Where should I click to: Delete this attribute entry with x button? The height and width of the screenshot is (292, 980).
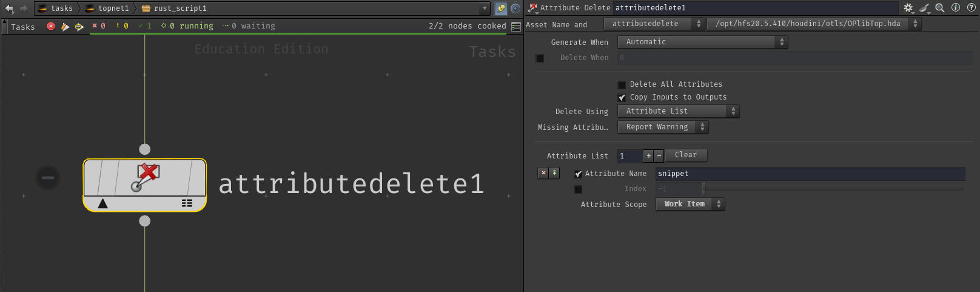543,173
